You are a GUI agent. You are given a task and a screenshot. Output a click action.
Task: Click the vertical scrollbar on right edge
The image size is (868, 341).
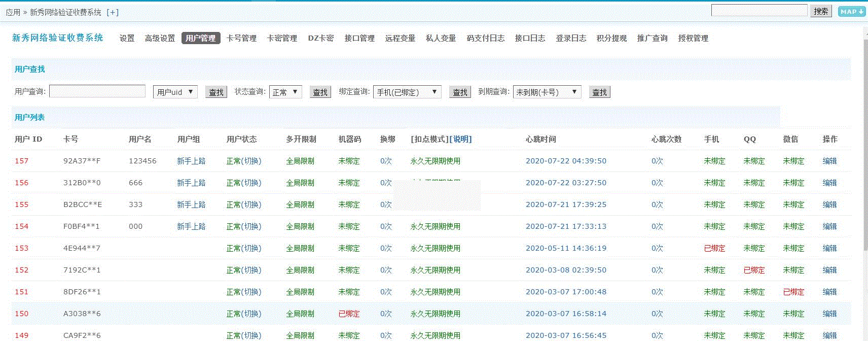click(865, 152)
